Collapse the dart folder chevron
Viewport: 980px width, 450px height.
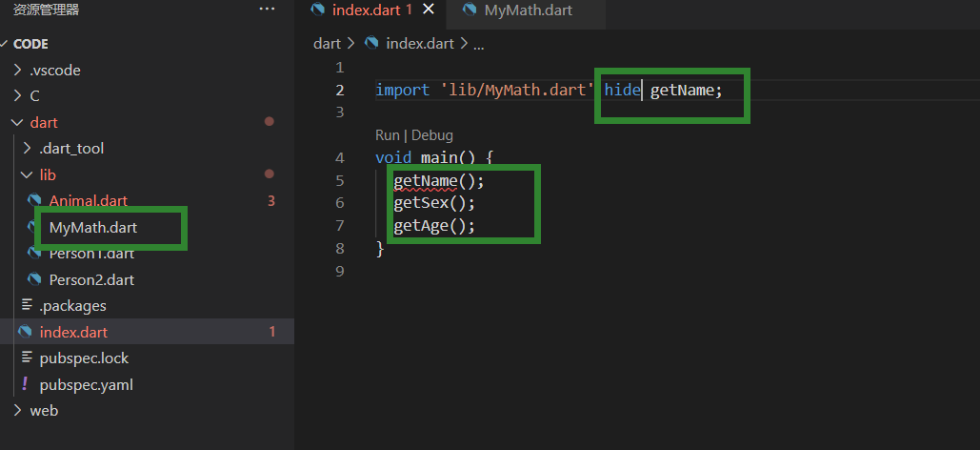point(18,123)
